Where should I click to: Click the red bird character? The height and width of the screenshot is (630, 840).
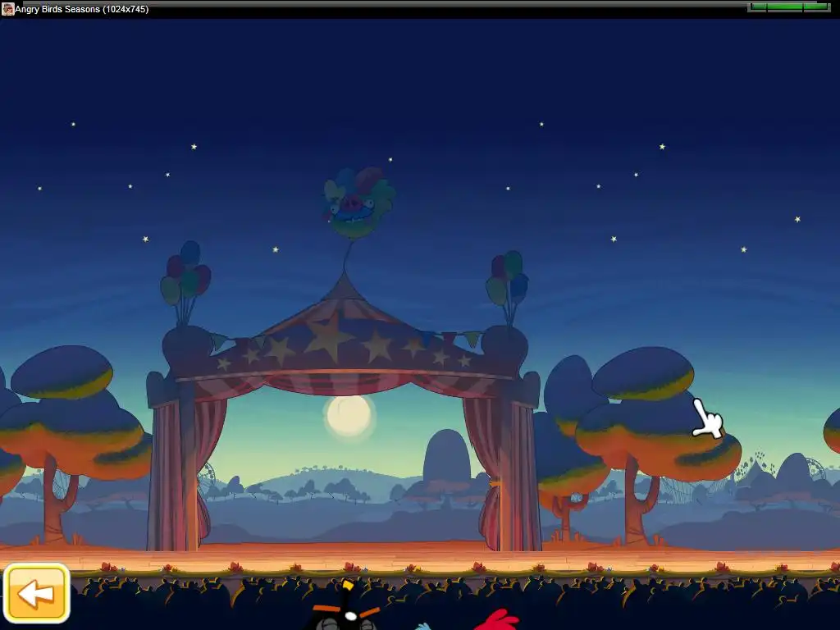pyautogui.click(x=496, y=620)
